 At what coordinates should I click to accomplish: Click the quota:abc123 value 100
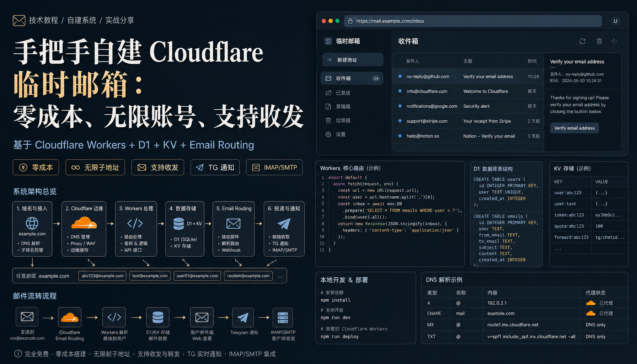pos(599,226)
